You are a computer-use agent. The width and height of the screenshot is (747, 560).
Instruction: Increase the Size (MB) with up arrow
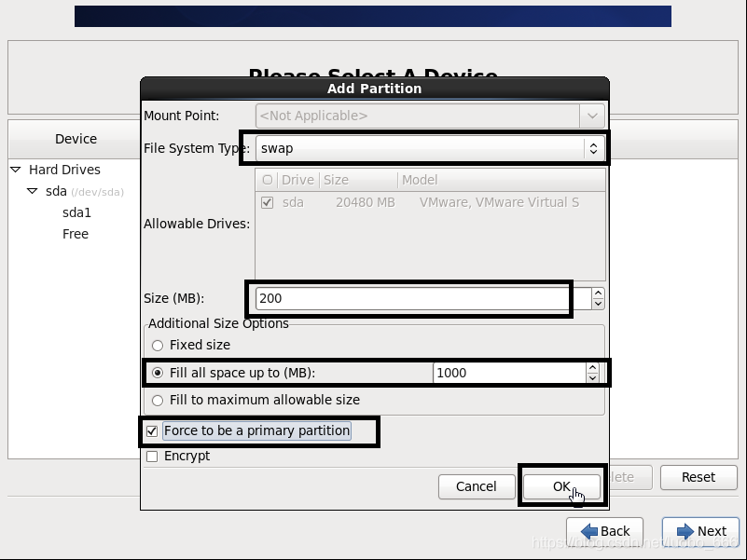[x=599, y=293]
